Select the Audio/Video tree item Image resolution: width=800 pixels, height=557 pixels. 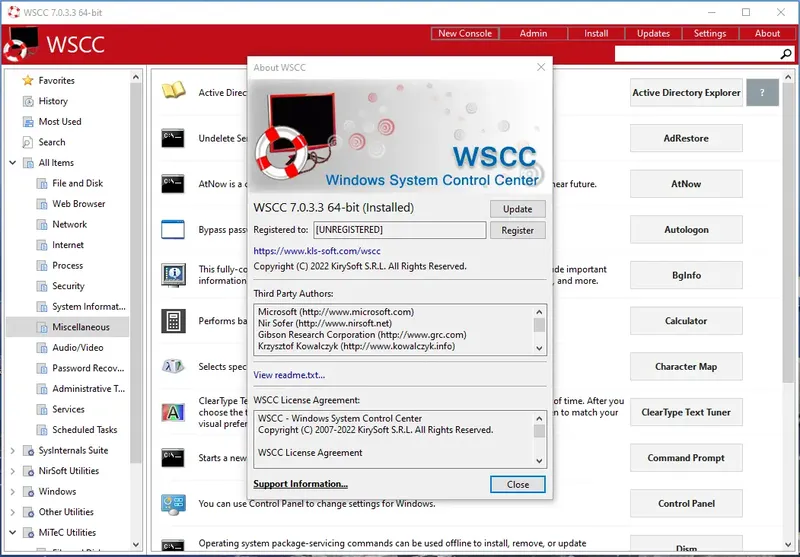pos(78,348)
